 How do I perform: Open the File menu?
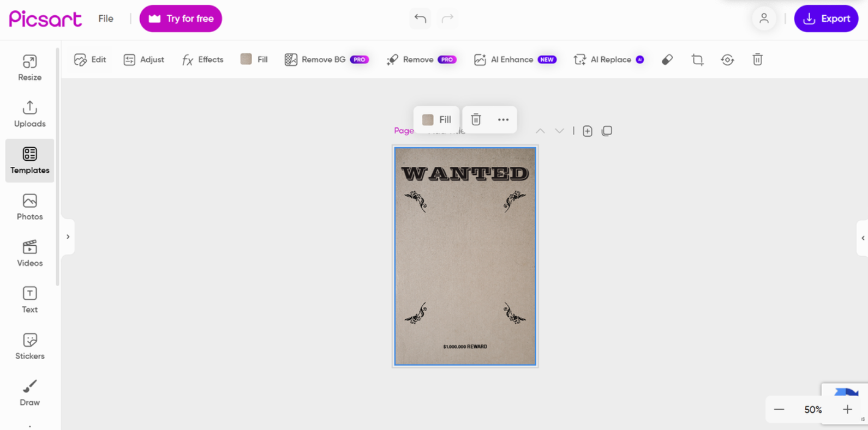[x=106, y=19]
